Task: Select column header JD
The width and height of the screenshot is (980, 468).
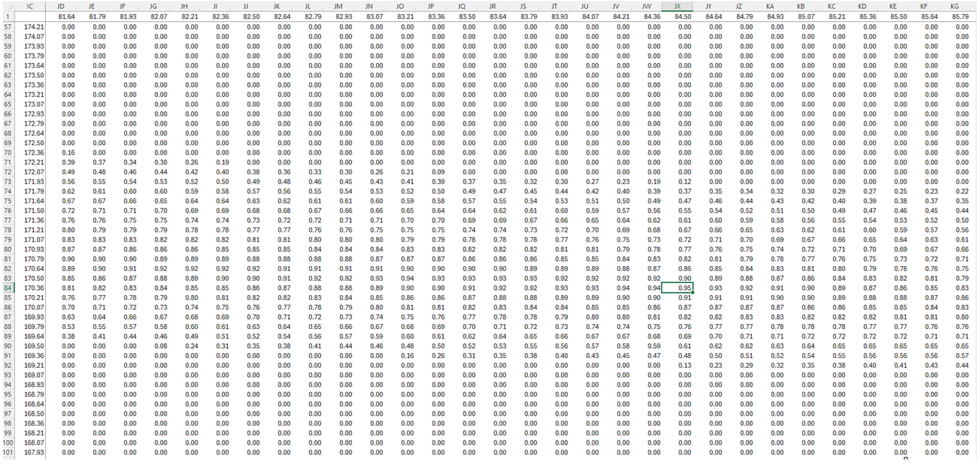Action: point(61,6)
